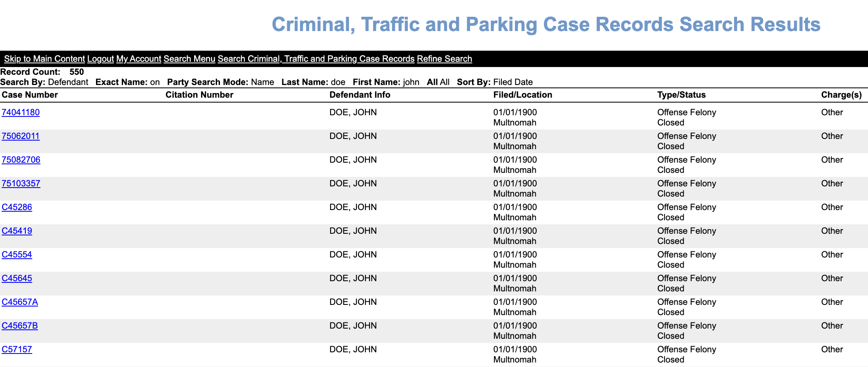The width and height of the screenshot is (868, 367).
Task: View case 75082706 details
Action: pos(21,160)
